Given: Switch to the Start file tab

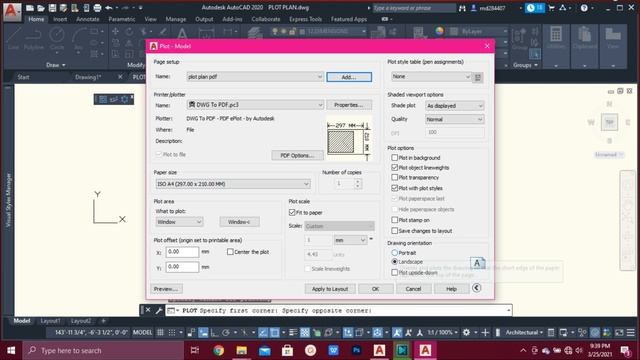Looking at the screenshot, I should click(23, 77).
